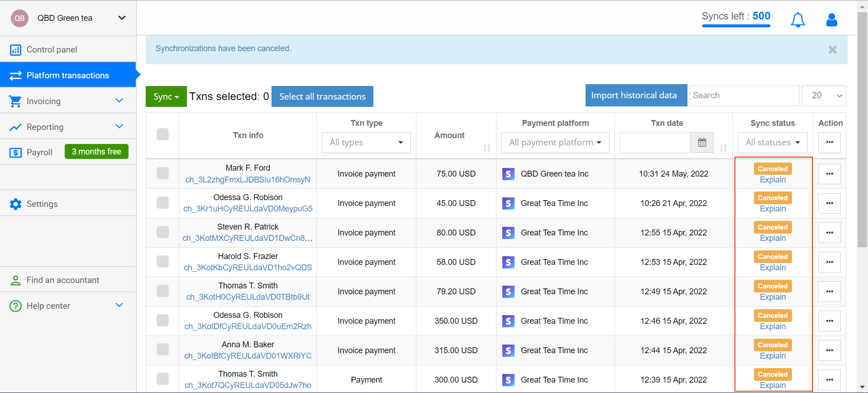Focus the Txn date filter input
Viewport: 868px width, 393px height.
coord(655,143)
